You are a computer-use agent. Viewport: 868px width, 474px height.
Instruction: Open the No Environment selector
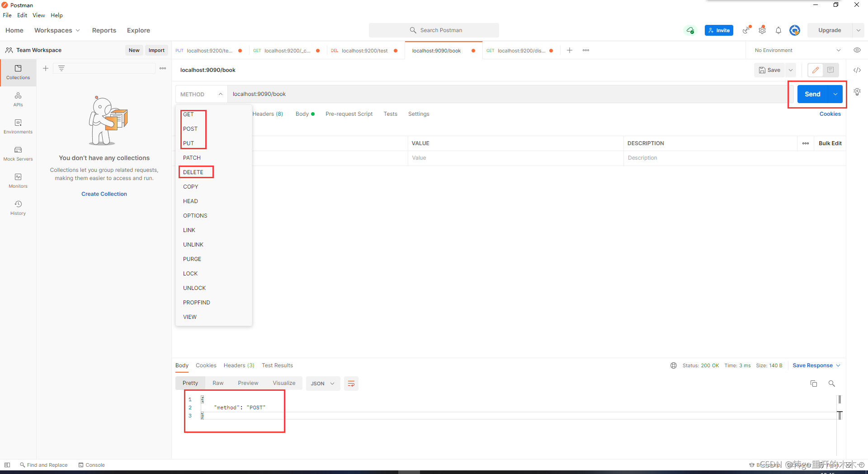point(797,50)
